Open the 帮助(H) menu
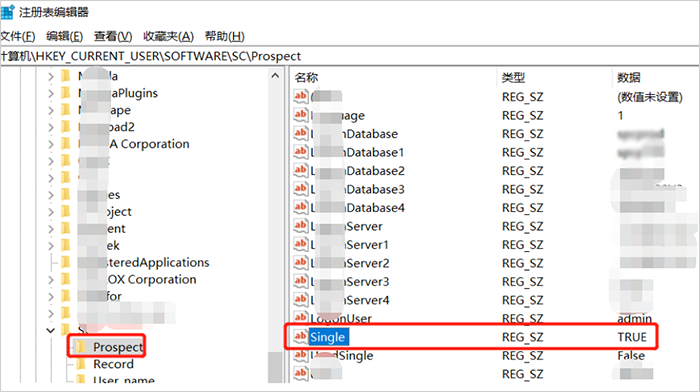This screenshot has width=700, height=392. [225, 36]
